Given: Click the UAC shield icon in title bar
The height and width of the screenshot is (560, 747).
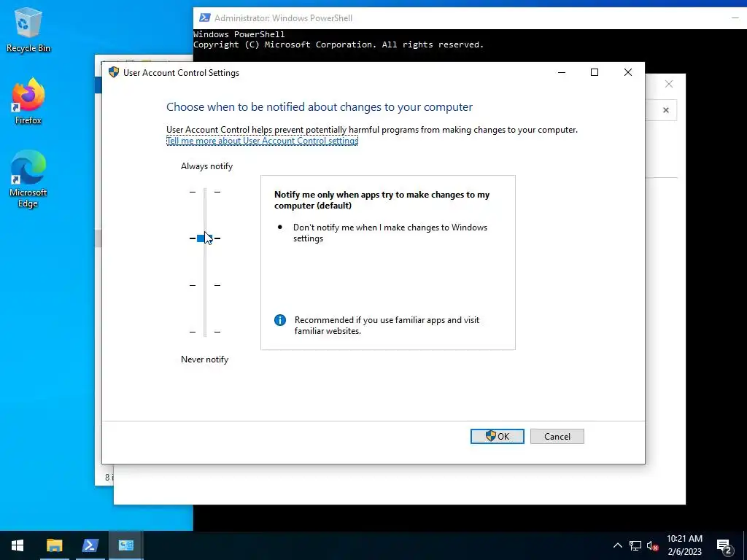Looking at the screenshot, I should pos(113,72).
